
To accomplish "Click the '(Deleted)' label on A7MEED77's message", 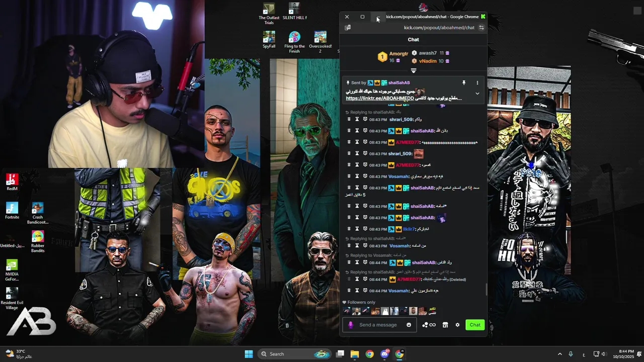I will click(457, 280).
